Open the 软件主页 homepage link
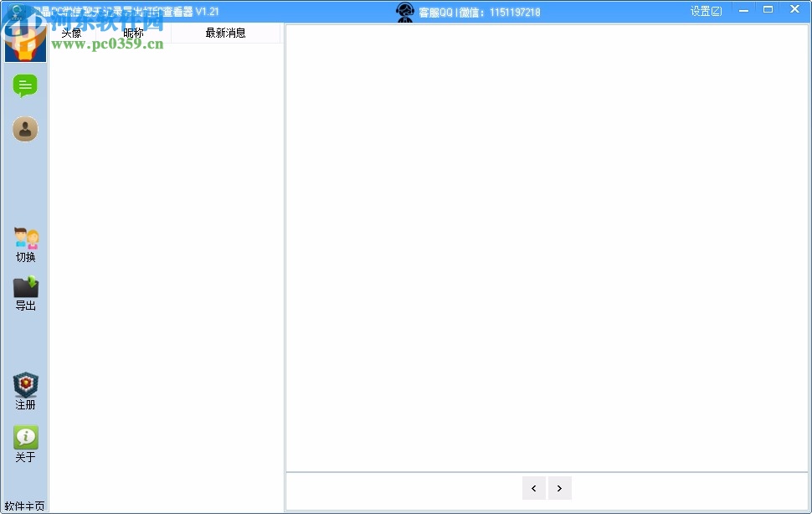Screen dimensions: 812x514 25,505
